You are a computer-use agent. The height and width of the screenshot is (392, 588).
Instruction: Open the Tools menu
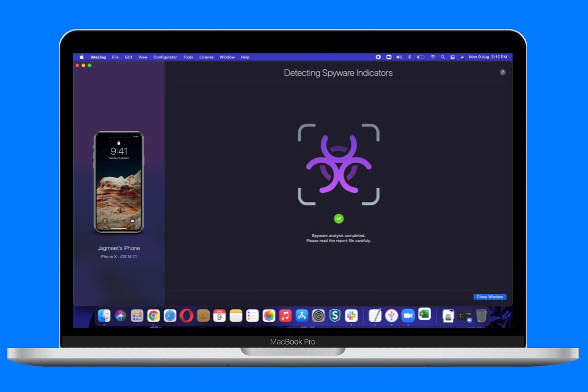click(x=188, y=57)
